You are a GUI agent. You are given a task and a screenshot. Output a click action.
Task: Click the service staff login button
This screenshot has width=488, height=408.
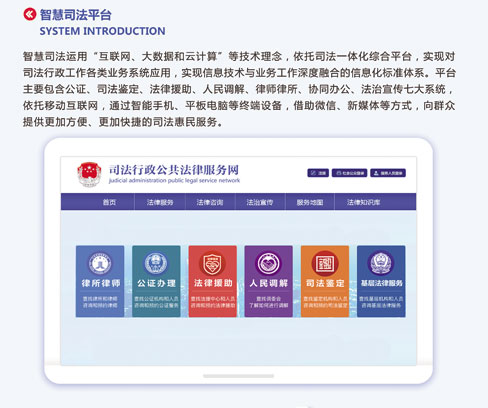point(388,173)
